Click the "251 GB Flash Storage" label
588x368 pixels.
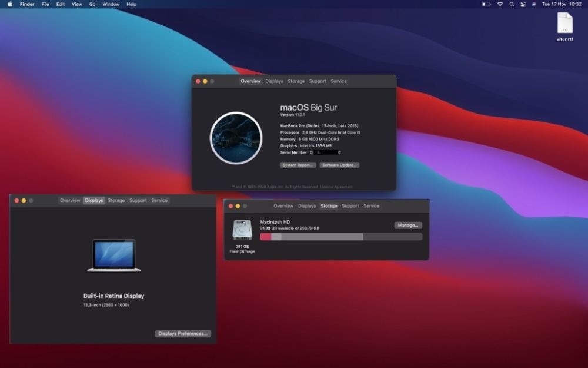242,249
